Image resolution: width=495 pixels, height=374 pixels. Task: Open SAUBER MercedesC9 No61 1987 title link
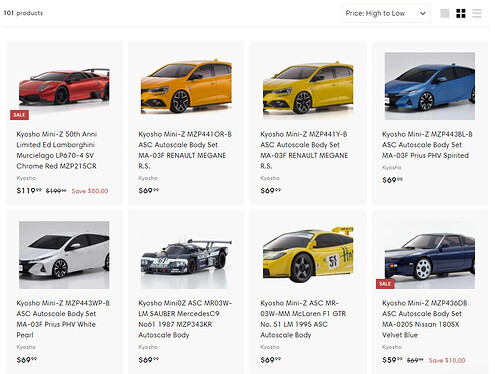[x=185, y=319]
